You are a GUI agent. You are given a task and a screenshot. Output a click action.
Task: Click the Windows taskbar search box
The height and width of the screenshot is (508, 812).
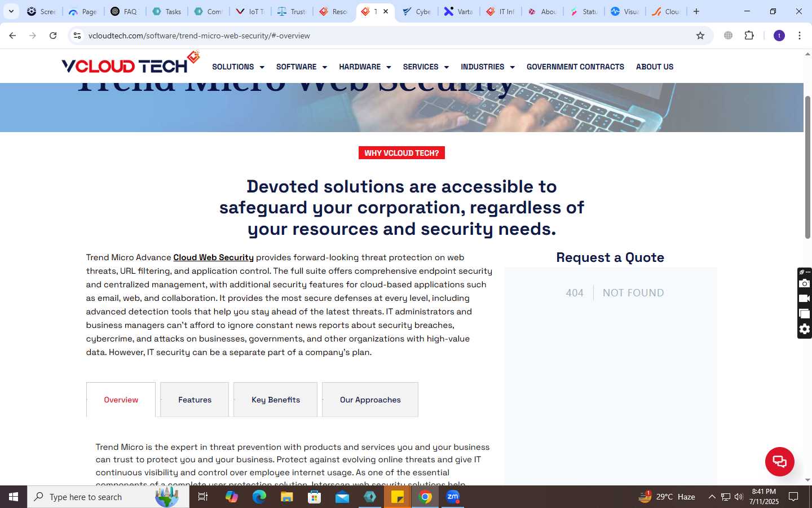[108, 497]
